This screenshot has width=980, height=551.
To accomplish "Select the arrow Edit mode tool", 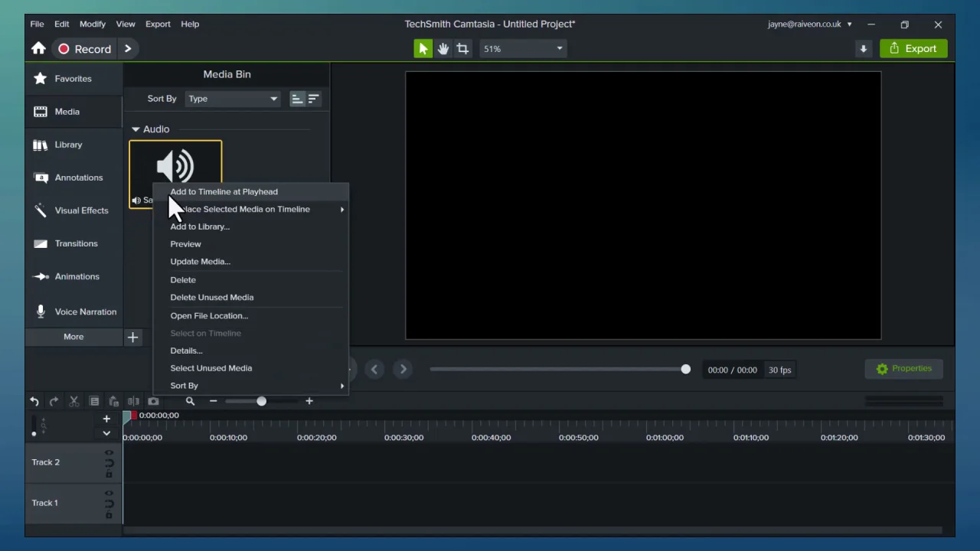I will pyautogui.click(x=423, y=48).
